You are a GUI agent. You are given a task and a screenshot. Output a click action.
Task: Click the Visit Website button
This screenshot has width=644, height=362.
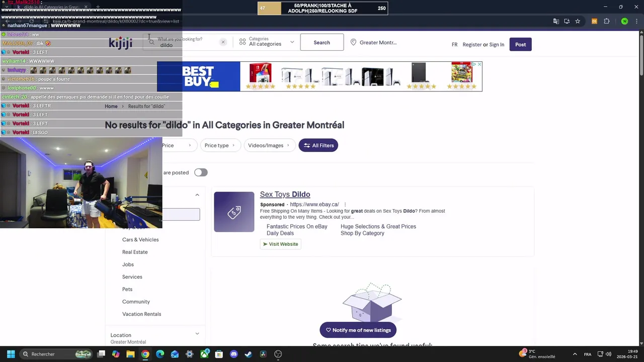tap(280, 244)
